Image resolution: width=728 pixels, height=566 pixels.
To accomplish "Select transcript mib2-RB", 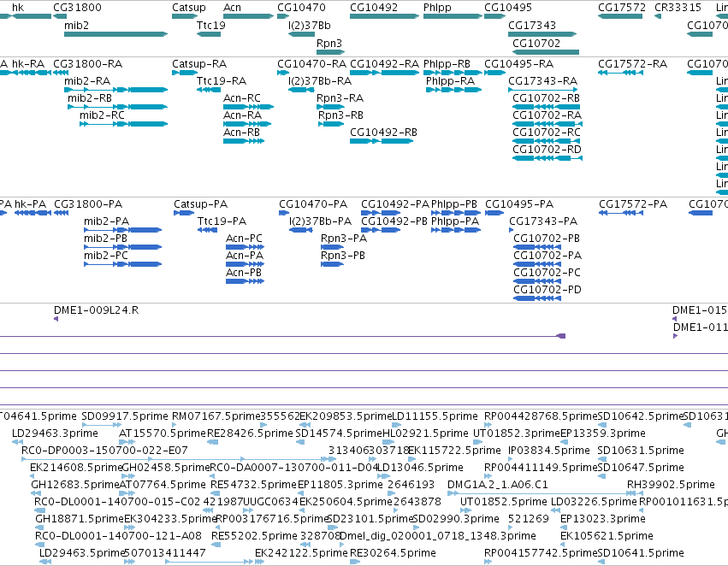I will 90,98.
